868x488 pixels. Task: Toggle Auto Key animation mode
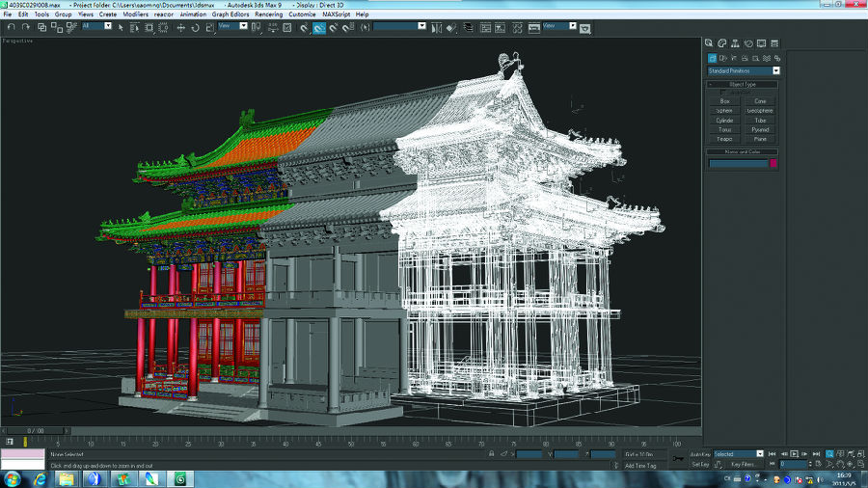pos(699,453)
